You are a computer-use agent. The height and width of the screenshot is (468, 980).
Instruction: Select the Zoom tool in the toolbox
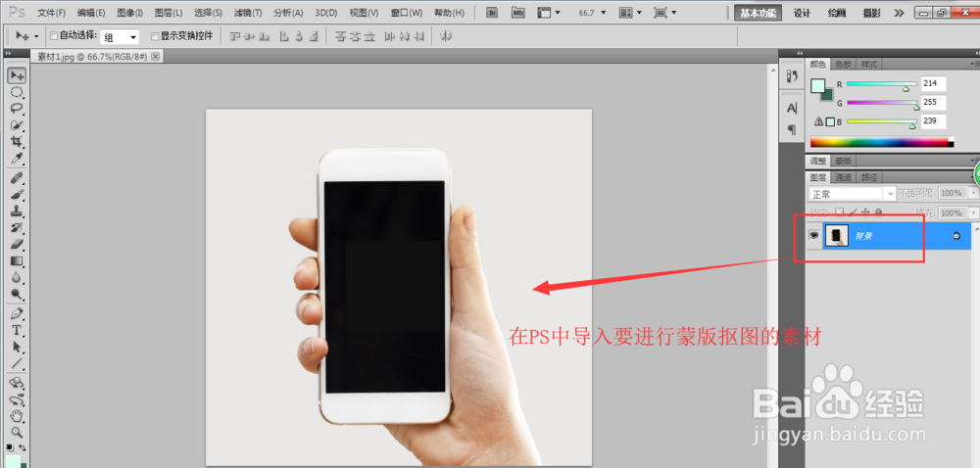pos(17,432)
